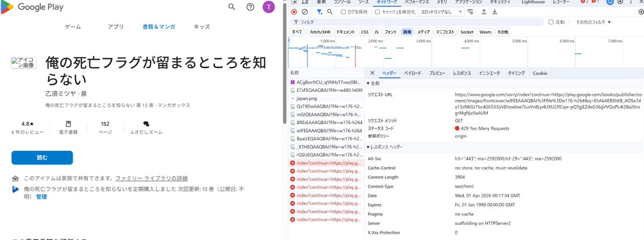The image size is (644, 240).
Task: Toggle the Fetch/XHR type filter
Action: (x=320, y=32)
